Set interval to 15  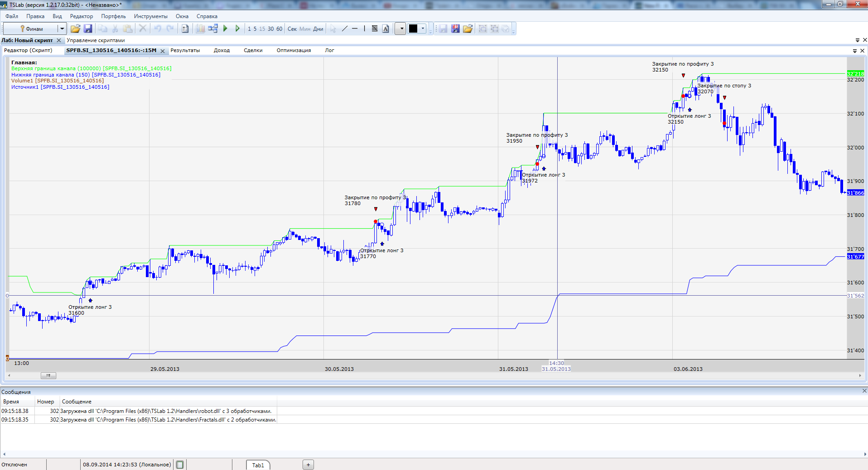(262, 29)
